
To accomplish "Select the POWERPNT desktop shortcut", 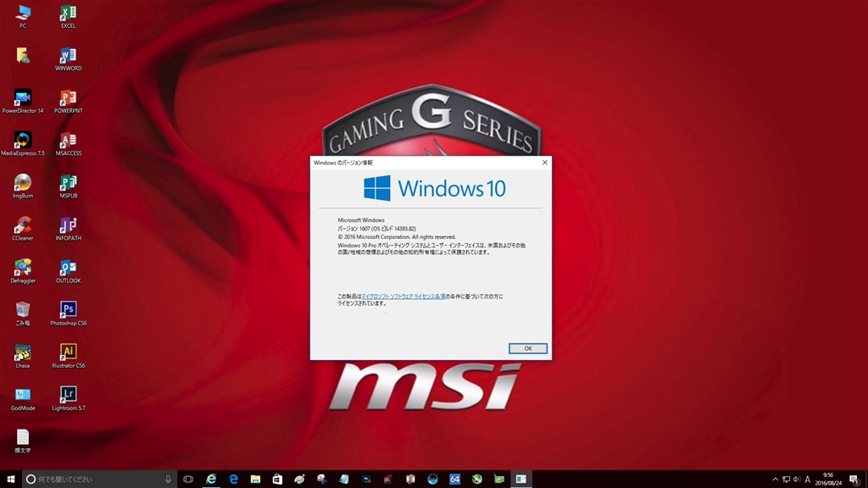I will pos(68,102).
